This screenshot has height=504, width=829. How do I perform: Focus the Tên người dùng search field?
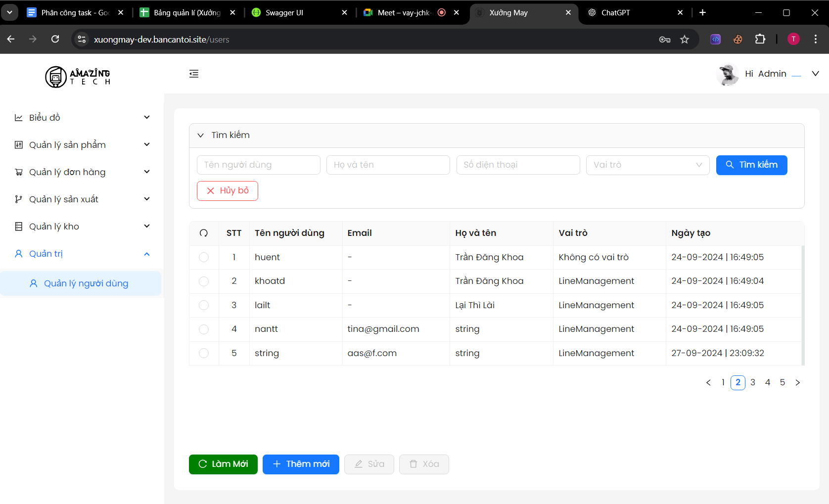(x=258, y=165)
